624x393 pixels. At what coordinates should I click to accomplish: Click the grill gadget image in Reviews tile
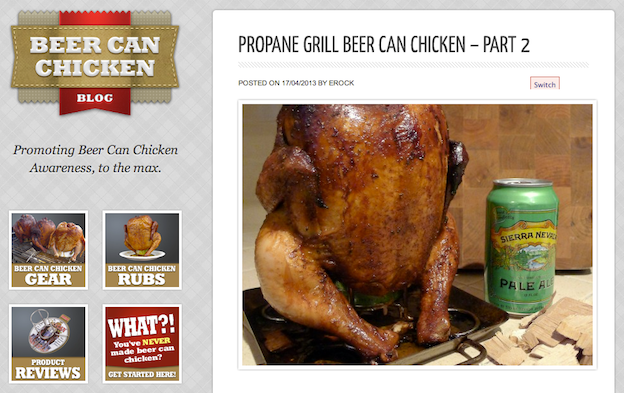(x=48, y=332)
